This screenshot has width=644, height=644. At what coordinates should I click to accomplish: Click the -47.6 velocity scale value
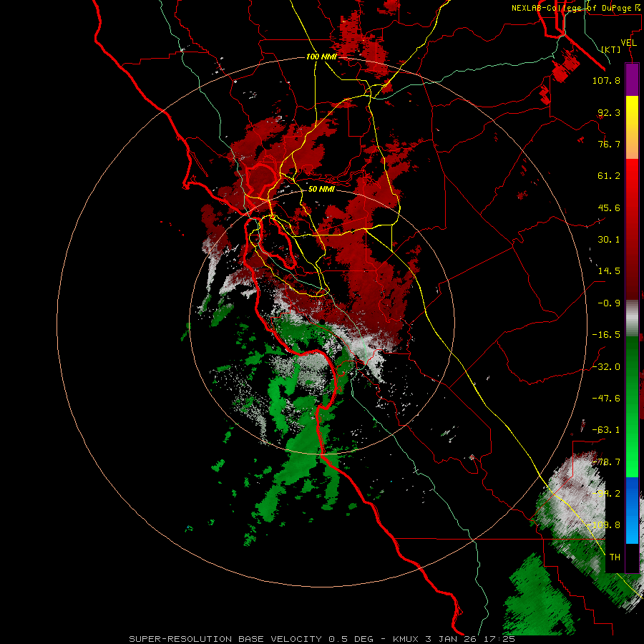(606, 399)
